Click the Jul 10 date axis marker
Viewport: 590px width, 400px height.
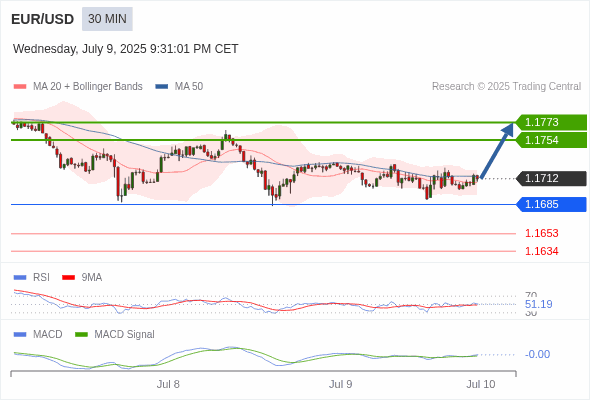pyautogui.click(x=481, y=384)
